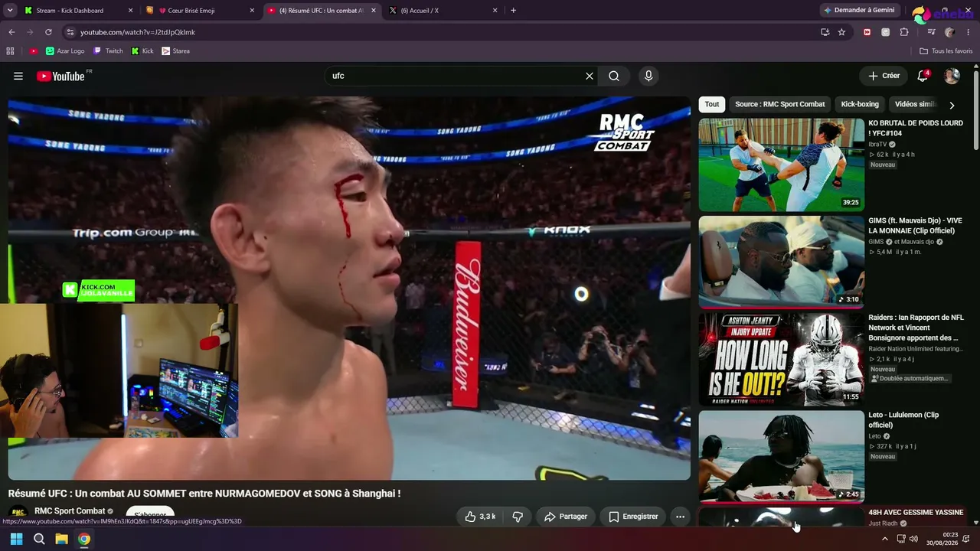Open RMC Sport Combat channel name link
Image resolution: width=980 pixels, height=551 pixels.
click(x=70, y=511)
